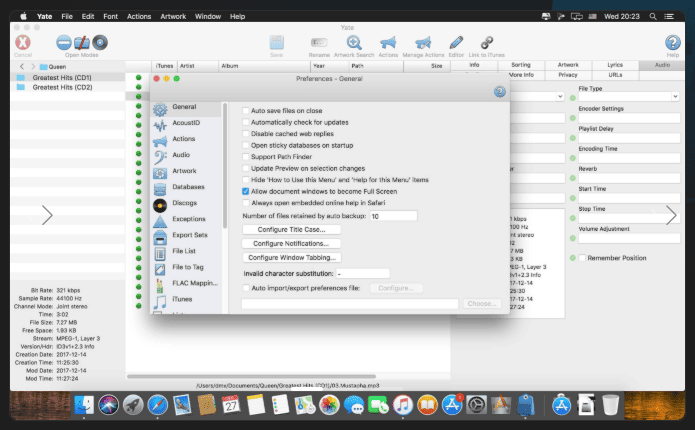Go back with the browser back chevron
This screenshot has height=430, width=695.
22,66
